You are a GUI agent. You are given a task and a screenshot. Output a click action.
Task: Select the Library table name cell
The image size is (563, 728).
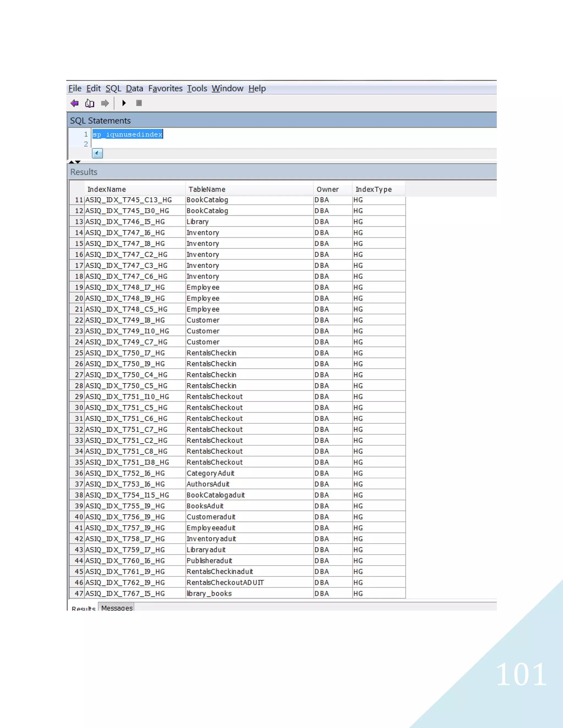click(x=249, y=222)
